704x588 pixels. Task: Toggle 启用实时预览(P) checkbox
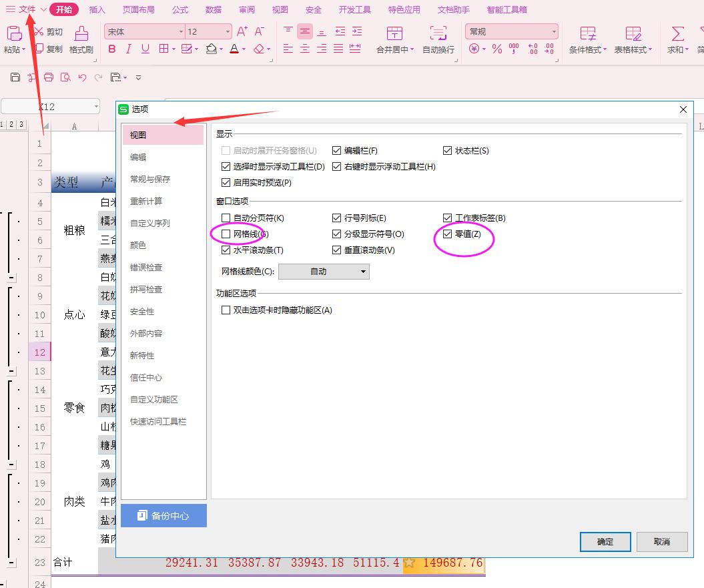coord(226,183)
